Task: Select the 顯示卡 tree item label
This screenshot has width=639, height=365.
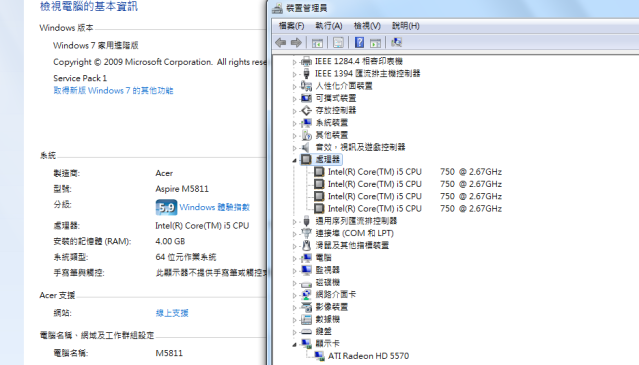Action: (328, 343)
